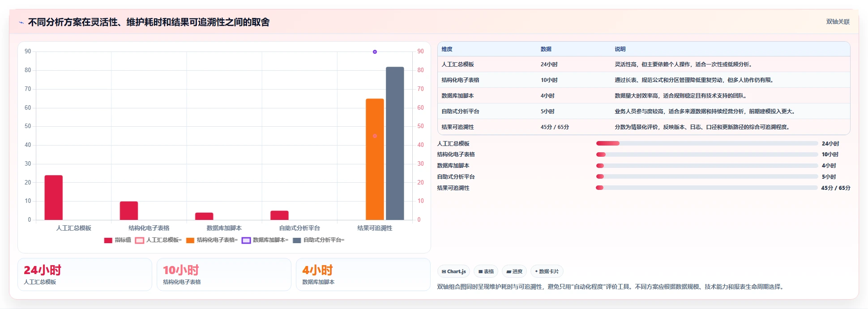Click the 结构化电子表格 table row name
Screen dimensions: 868x309
[460, 80]
